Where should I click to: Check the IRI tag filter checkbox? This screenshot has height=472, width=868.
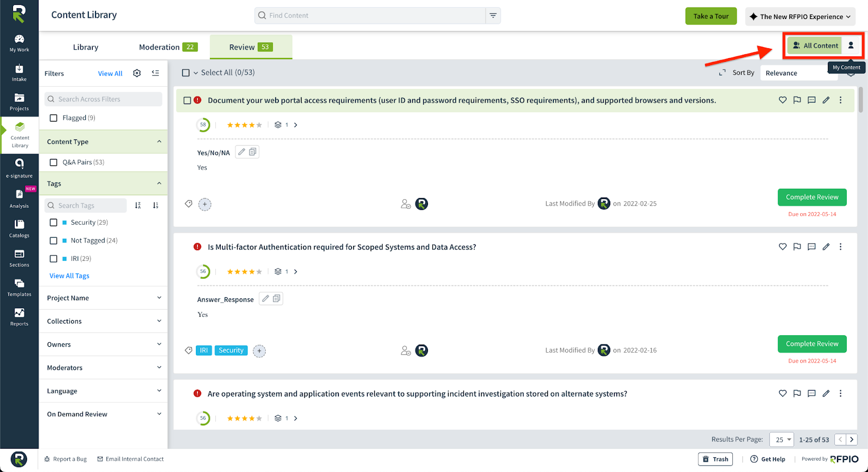(53, 259)
